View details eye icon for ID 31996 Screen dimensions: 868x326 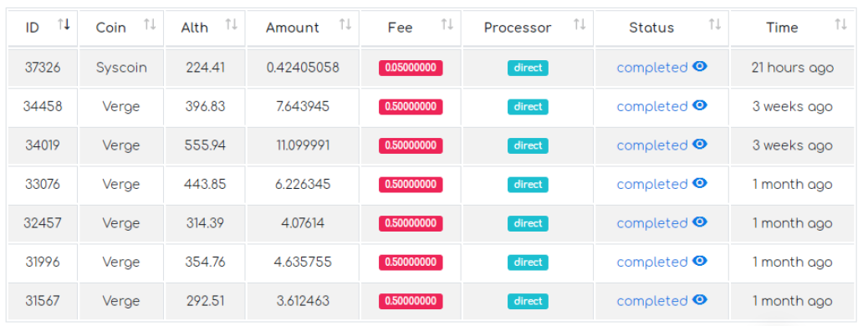[700, 262]
